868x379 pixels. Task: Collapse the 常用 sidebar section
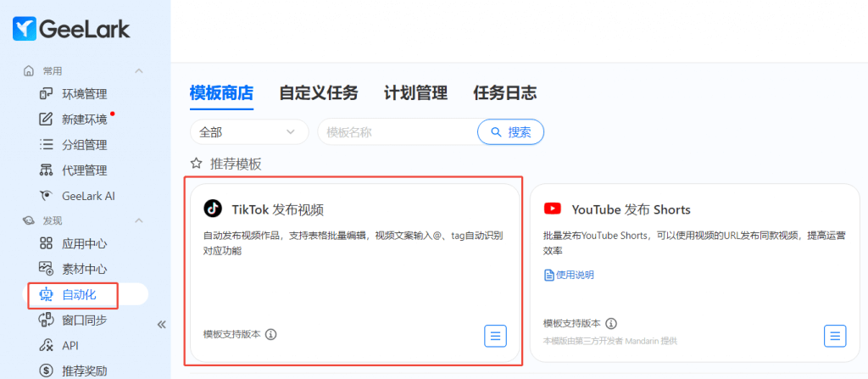139,70
